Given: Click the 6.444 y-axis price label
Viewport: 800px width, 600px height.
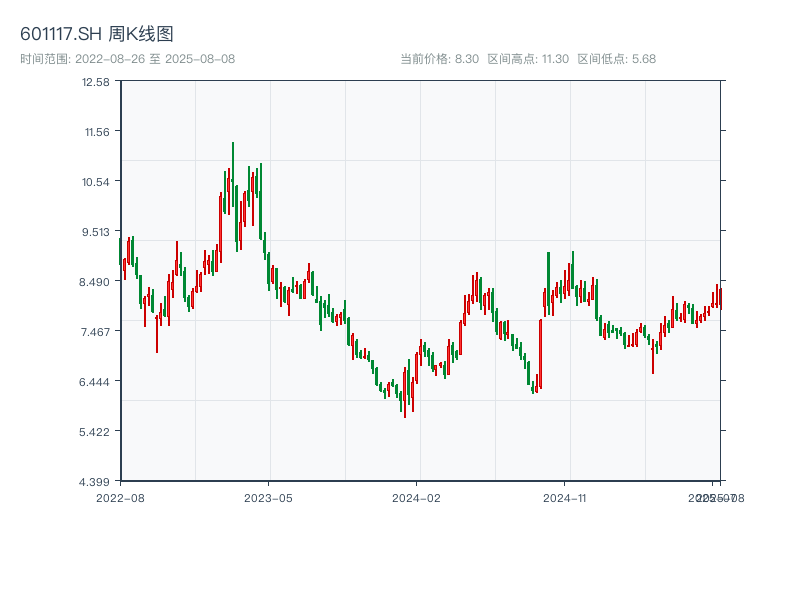Looking at the screenshot, I should coord(97,382).
